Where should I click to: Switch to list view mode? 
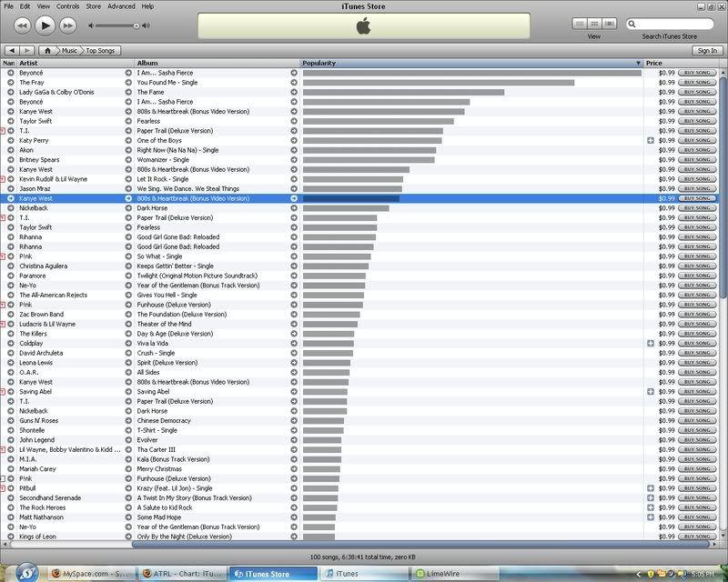point(579,24)
